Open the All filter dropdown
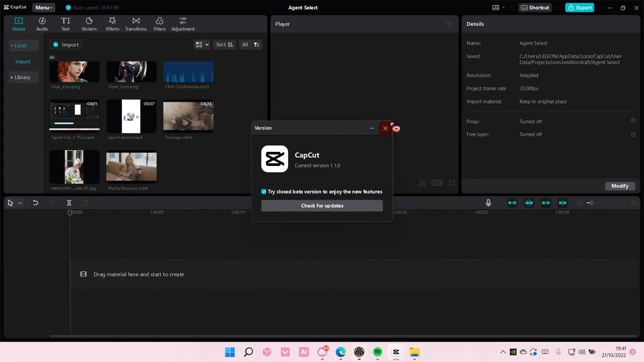This screenshot has width=644, height=362. 250,45
